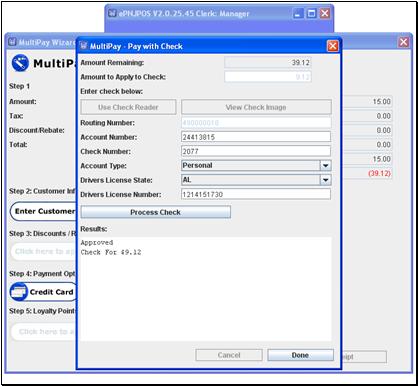Click the Process Check button
418x386 pixels.
point(155,212)
